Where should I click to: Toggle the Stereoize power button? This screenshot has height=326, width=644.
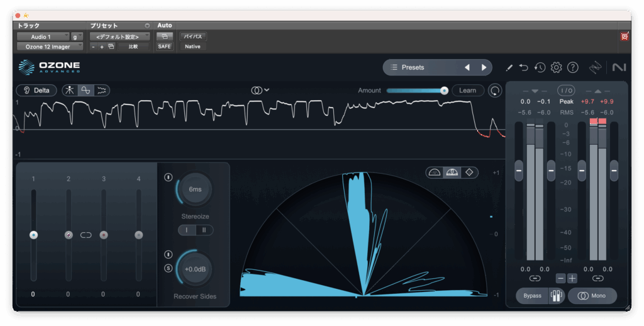coord(168,177)
